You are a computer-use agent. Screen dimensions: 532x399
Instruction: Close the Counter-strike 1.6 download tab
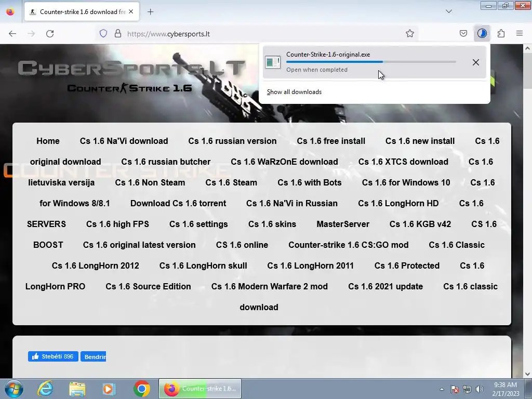click(131, 11)
